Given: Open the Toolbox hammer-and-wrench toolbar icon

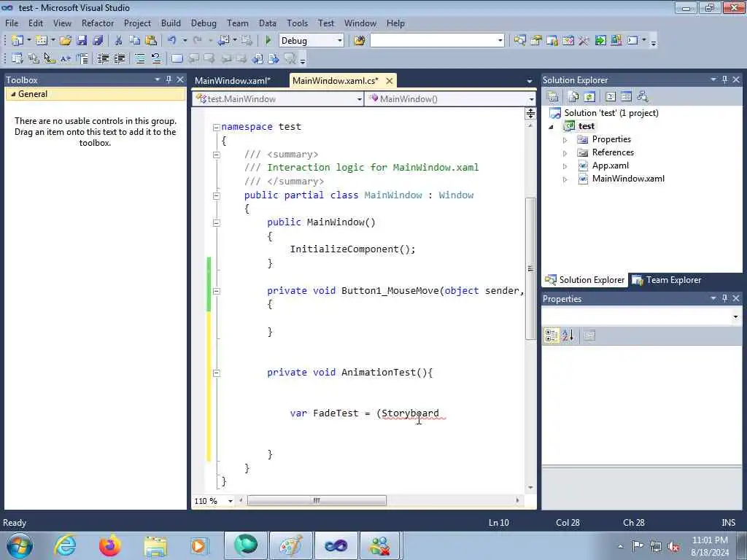Looking at the screenshot, I should pos(584,41).
